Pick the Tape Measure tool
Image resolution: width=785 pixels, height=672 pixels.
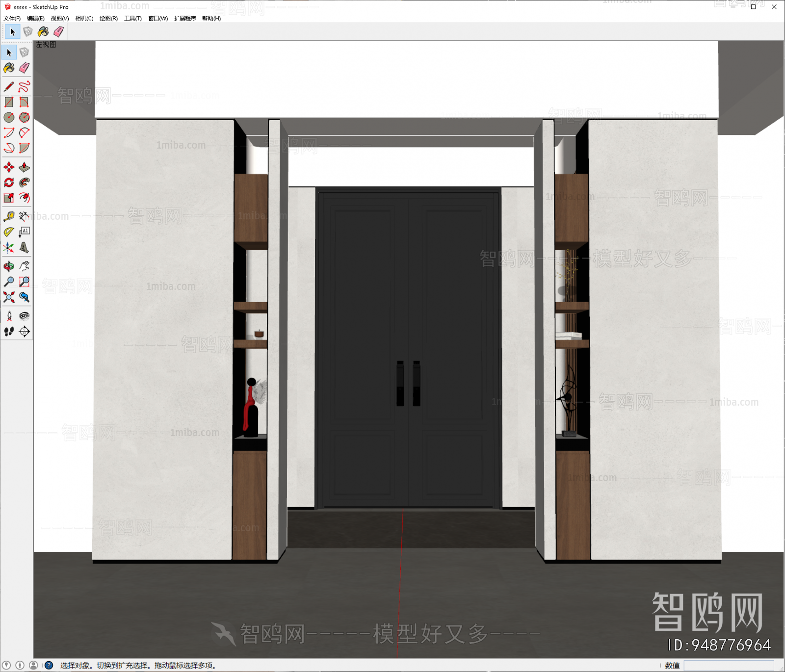click(x=8, y=216)
